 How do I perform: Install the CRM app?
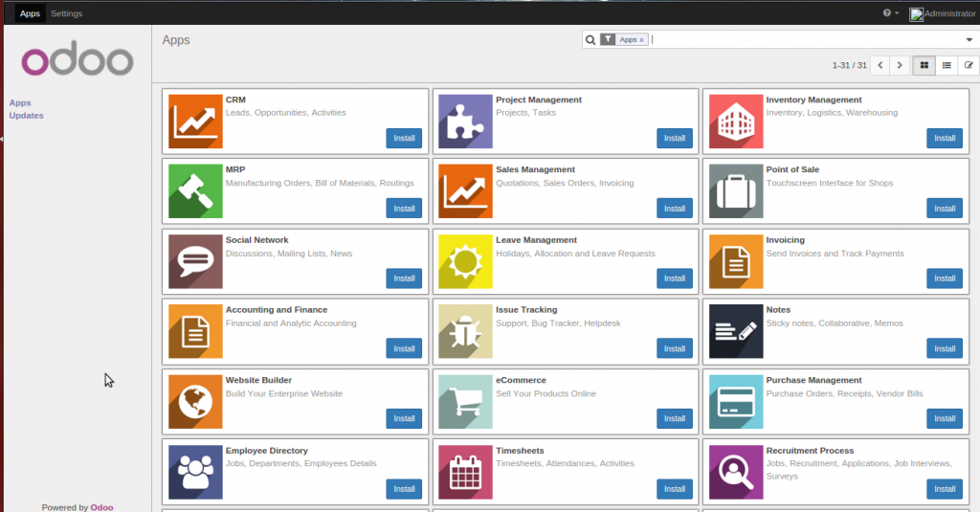[404, 138]
